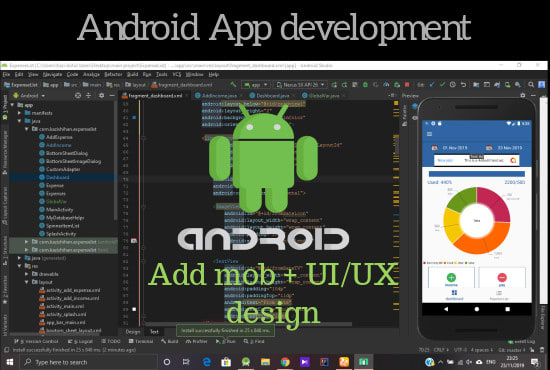The width and height of the screenshot is (550, 370).
Task: Hide the Preview panel with minus icon
Action: pyautogui.click(x=533, y=95)
